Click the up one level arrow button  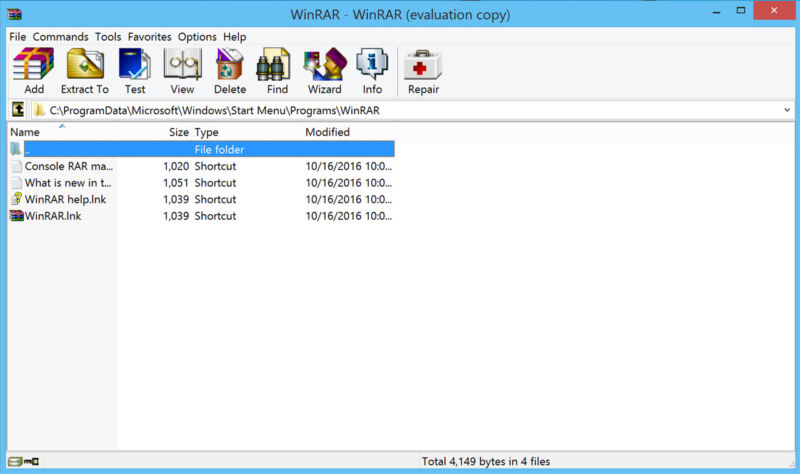point(18,109)
